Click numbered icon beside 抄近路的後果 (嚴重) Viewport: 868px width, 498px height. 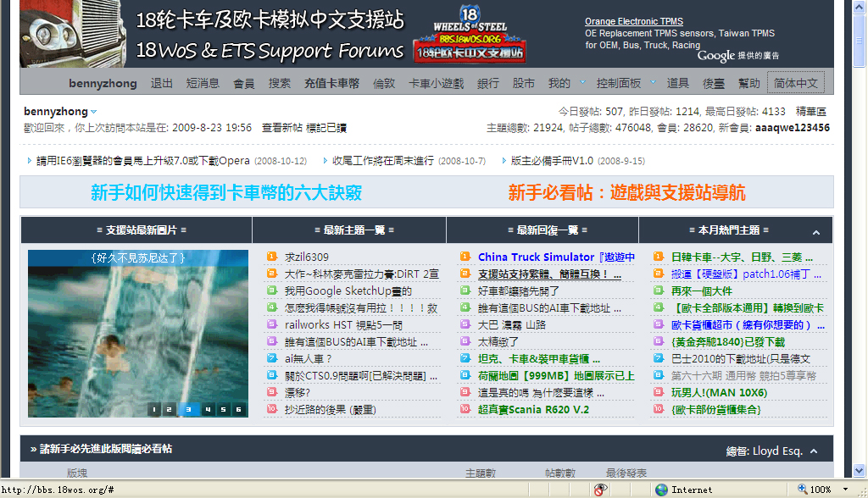[x=272, y=409]
